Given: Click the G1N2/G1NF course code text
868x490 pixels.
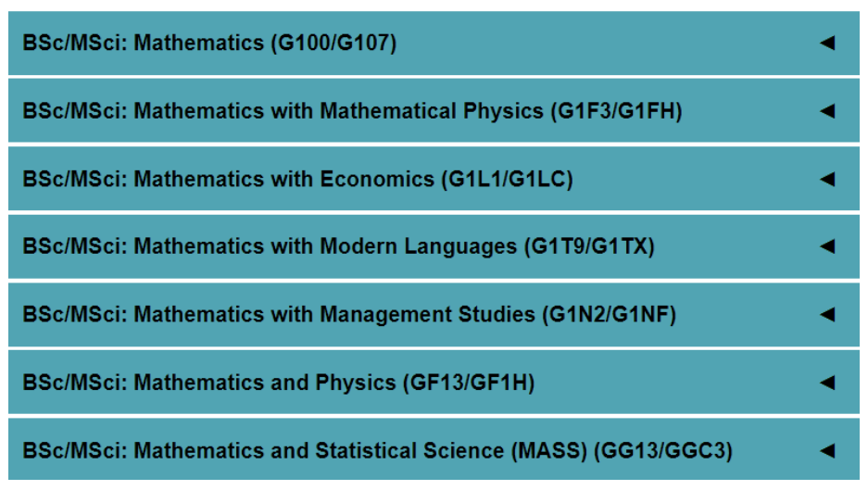Looking at the screenshot, I should (x=609, y=315).
